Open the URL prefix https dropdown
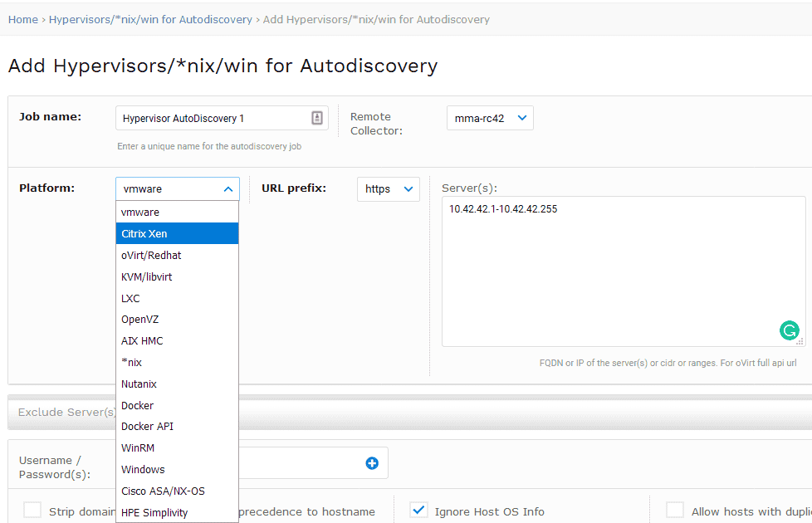This screenshot has width=812, height=523. (389, 189)
